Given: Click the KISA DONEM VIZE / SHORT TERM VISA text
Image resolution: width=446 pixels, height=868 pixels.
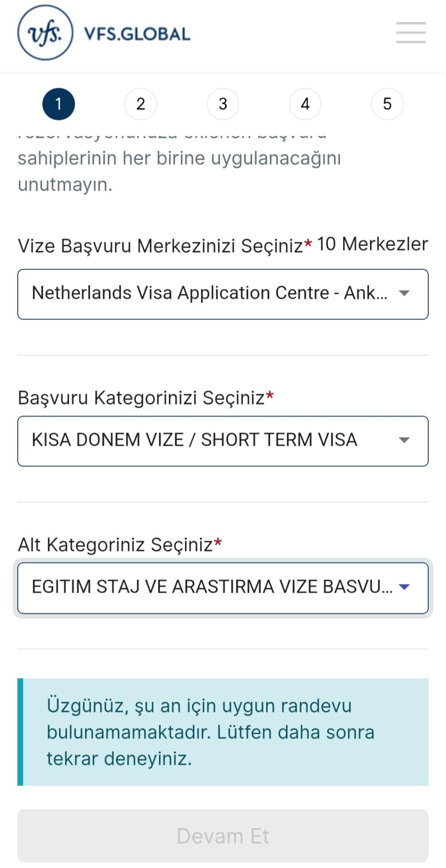Looking at the screenshot, I should [x=195, y=440].
